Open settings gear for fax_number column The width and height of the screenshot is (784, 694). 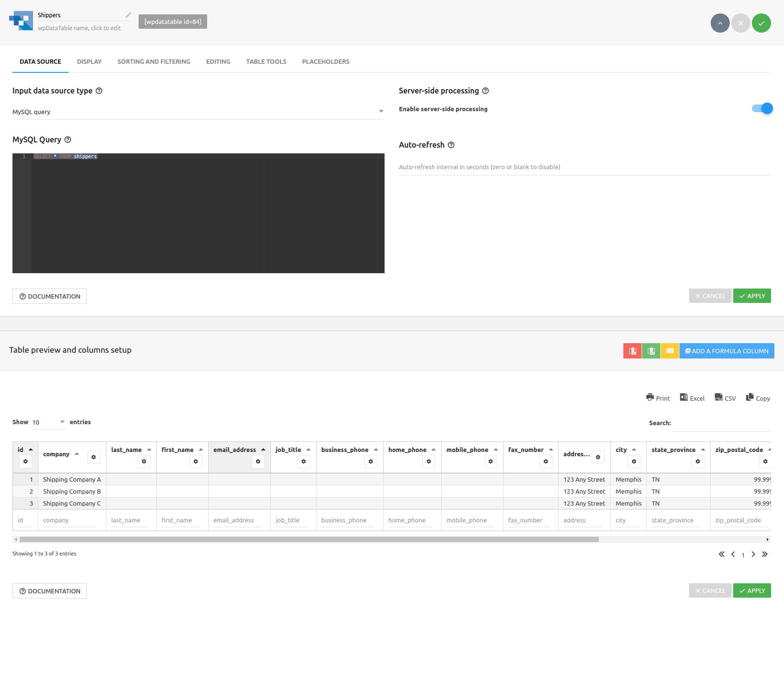click(546, 462)
